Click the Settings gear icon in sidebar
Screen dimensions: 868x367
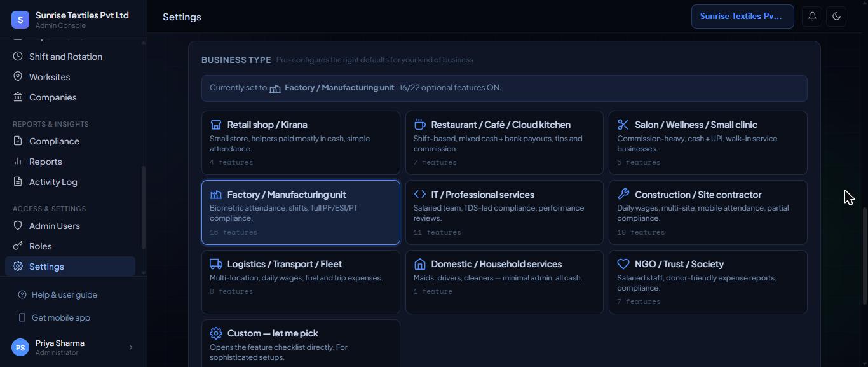[18, 267]
